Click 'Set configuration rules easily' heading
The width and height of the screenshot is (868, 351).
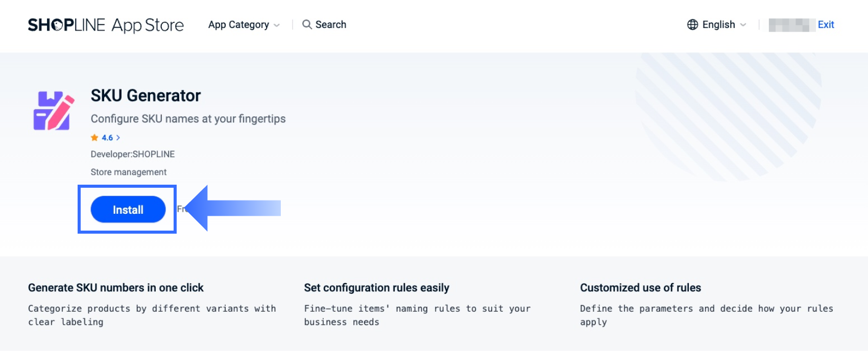pyautogui.click(x=377, y=288)
